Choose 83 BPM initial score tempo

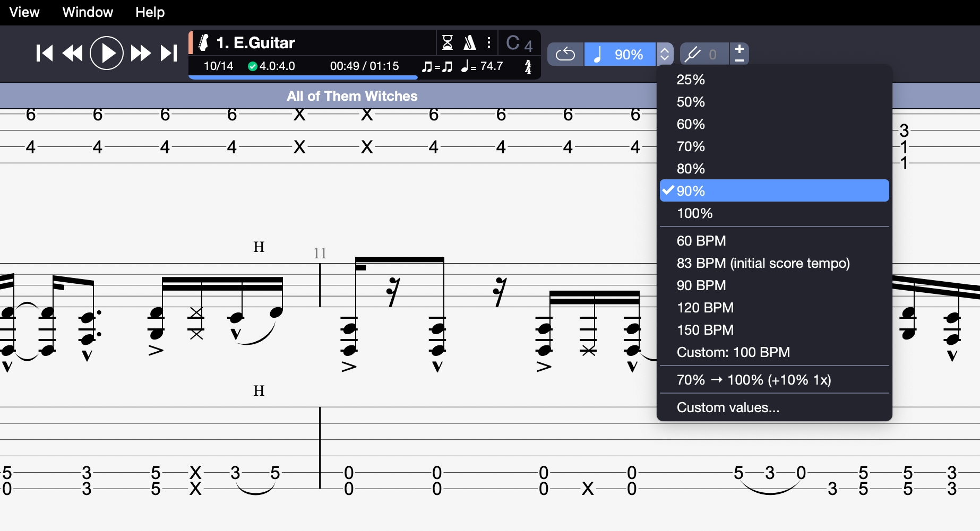pyautogui.click(x=763, y=263)
